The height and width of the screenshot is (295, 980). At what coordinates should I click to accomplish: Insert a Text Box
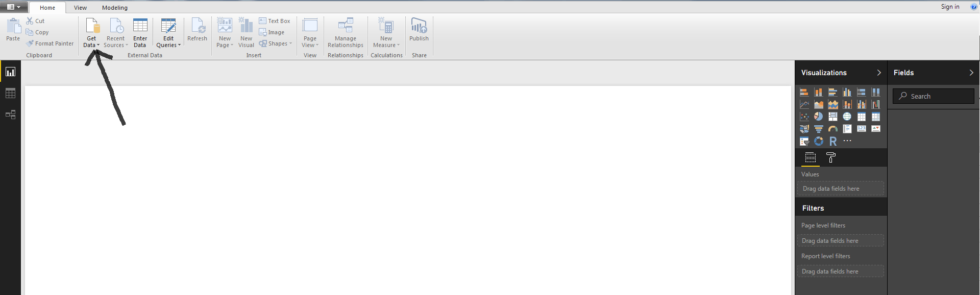[x=275, y=21]
